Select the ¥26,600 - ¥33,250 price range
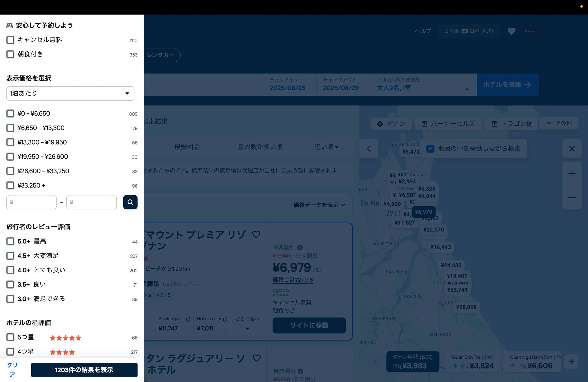This screenshot has width=588, height=382. 10,171
